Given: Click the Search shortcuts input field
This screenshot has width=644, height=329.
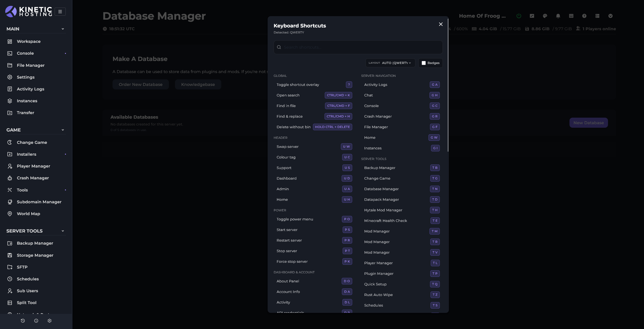Looking at the screenshot, I should point(358,47).
